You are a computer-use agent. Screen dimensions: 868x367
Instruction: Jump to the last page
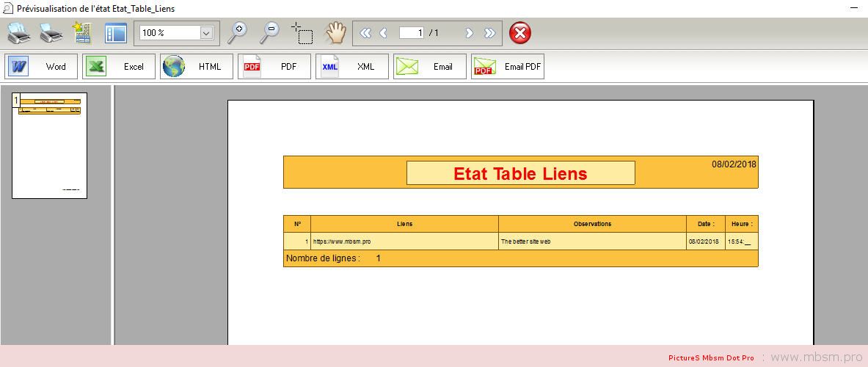[489, 33]
